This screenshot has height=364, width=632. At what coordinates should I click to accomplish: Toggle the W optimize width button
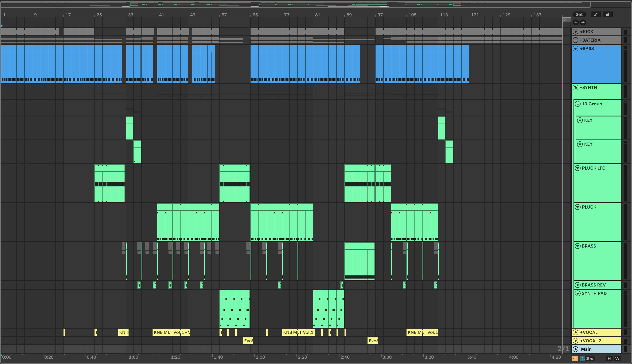point(617,358)
